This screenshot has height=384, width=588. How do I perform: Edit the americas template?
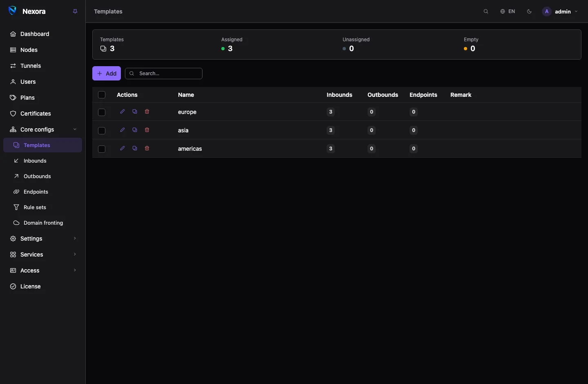[x=122, y=148]
